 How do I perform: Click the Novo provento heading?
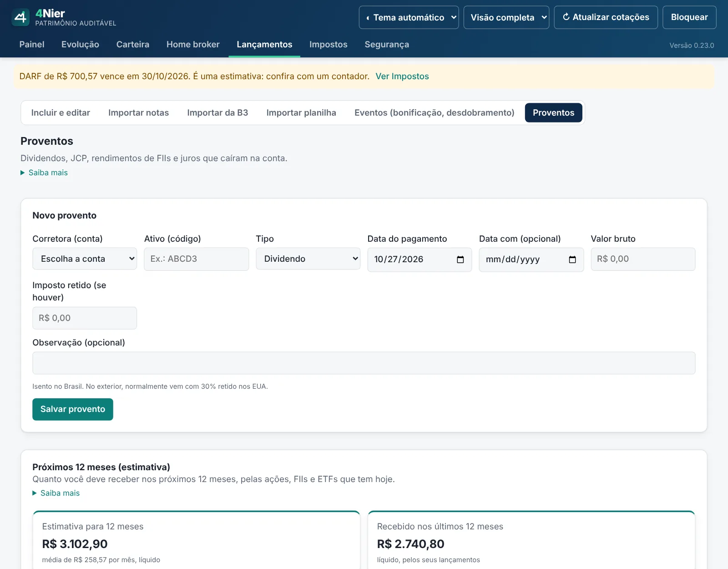point(65,215)
